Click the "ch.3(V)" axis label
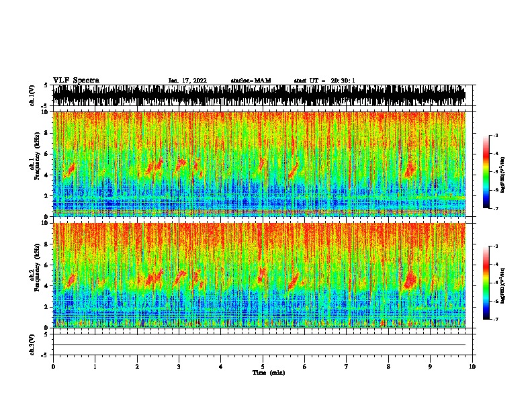 32,345
